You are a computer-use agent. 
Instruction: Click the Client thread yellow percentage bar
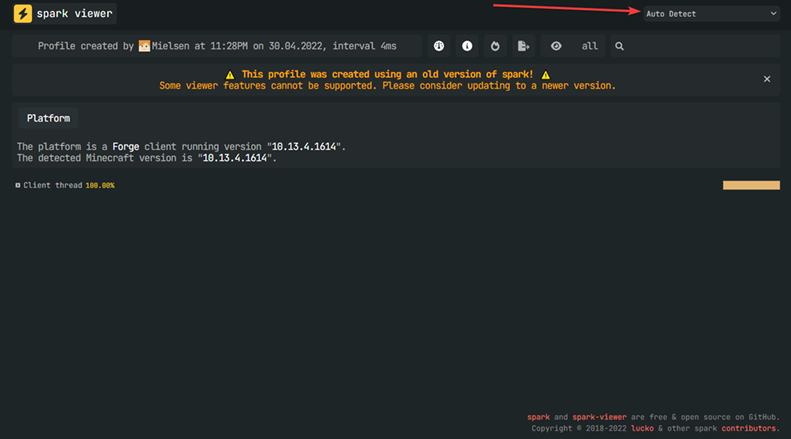(x=751, y=185)
